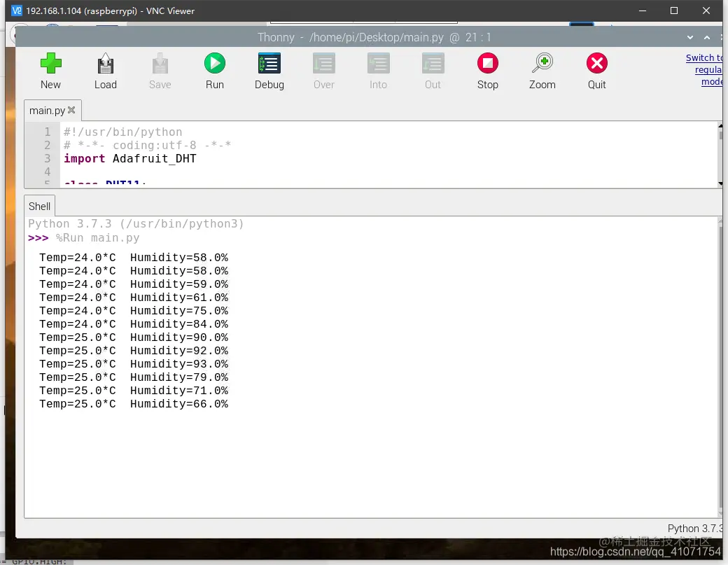Click the New file icon
This screenshot has width=728, height=565.
point(50,64)
